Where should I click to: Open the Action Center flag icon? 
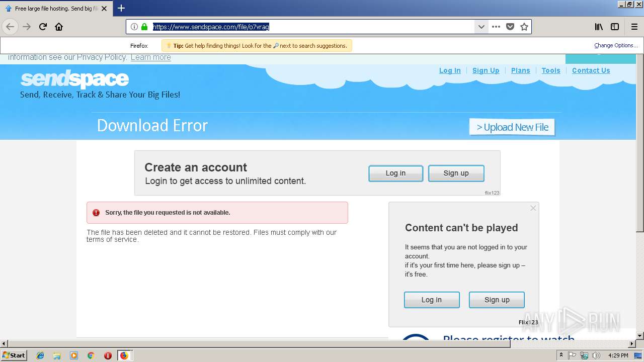point(573,355)
